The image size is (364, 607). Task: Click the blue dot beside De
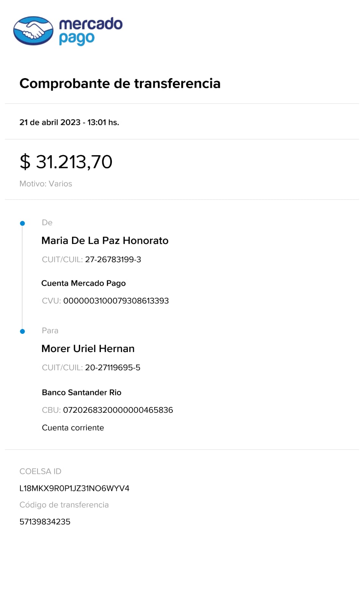click(x=22, y=223)
